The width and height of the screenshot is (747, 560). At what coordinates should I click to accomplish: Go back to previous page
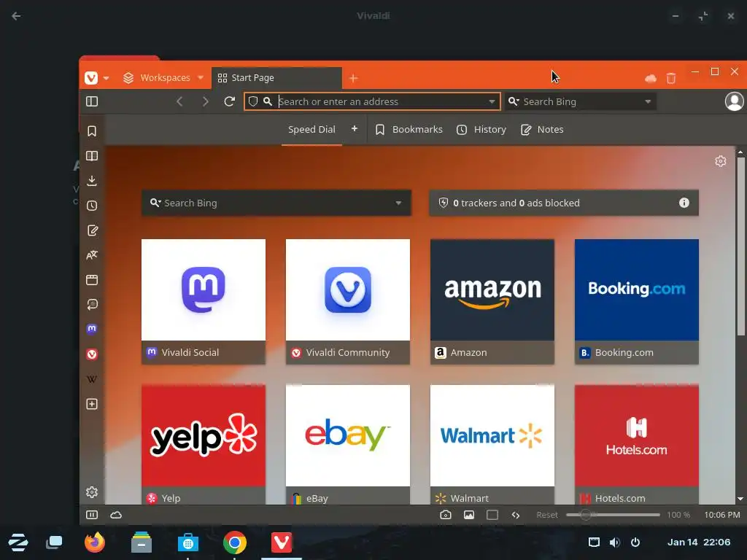point(179,101)
